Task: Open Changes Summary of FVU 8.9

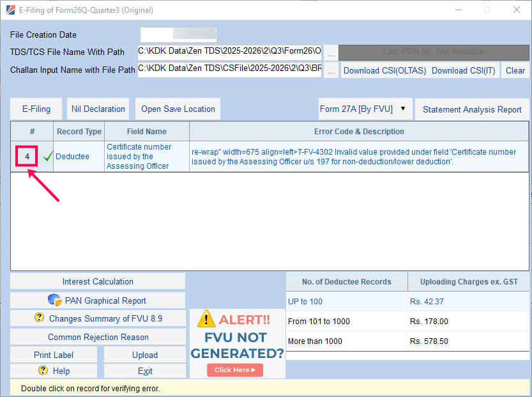Action: (x=98, y=318)
